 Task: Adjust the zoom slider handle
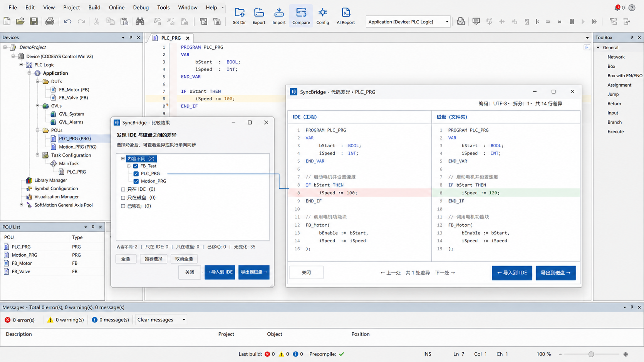tap(591, 354)
